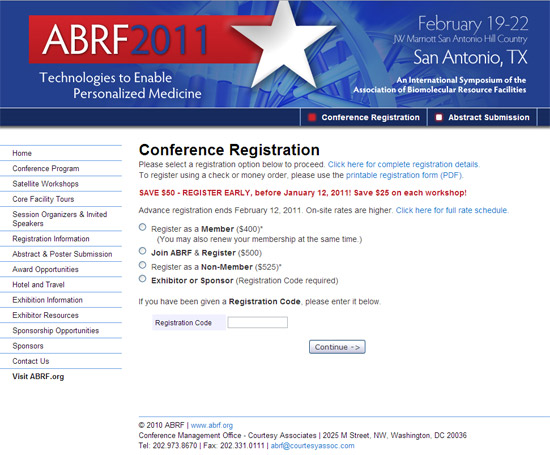Open Satellite Workshops sidebar item

(46, 184)
